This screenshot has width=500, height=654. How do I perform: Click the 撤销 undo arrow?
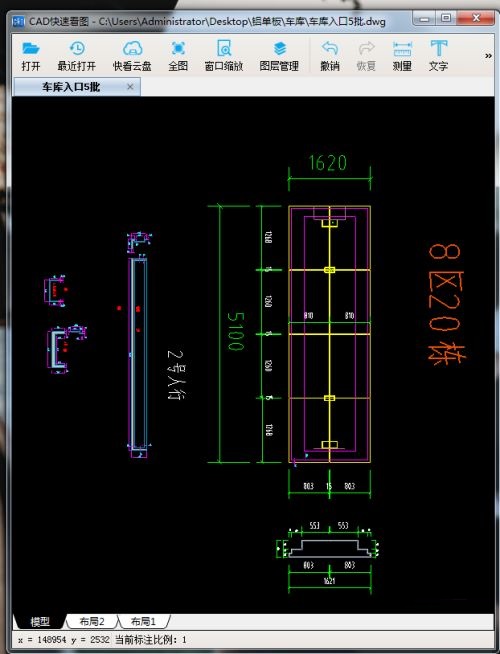pos(330,48)
